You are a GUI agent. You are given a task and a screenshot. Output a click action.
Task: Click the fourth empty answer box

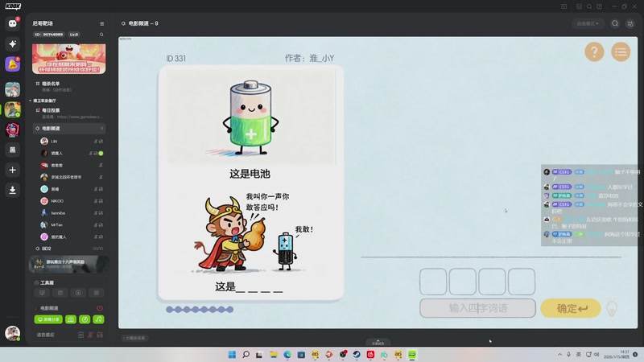522,282
